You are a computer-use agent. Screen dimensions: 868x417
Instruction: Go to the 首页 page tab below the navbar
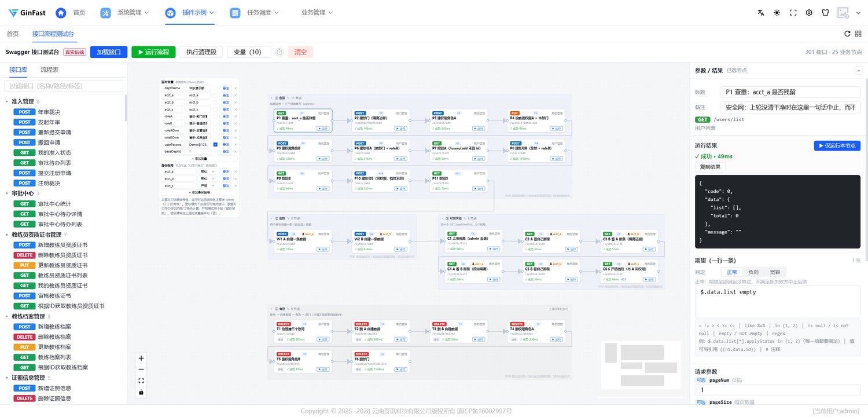13,34
